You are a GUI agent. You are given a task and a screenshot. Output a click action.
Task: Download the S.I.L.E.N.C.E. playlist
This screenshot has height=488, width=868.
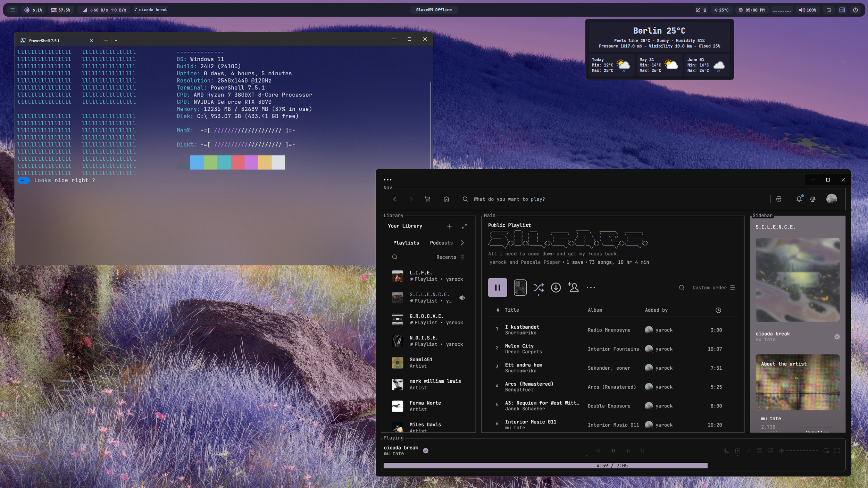point(556,287)
